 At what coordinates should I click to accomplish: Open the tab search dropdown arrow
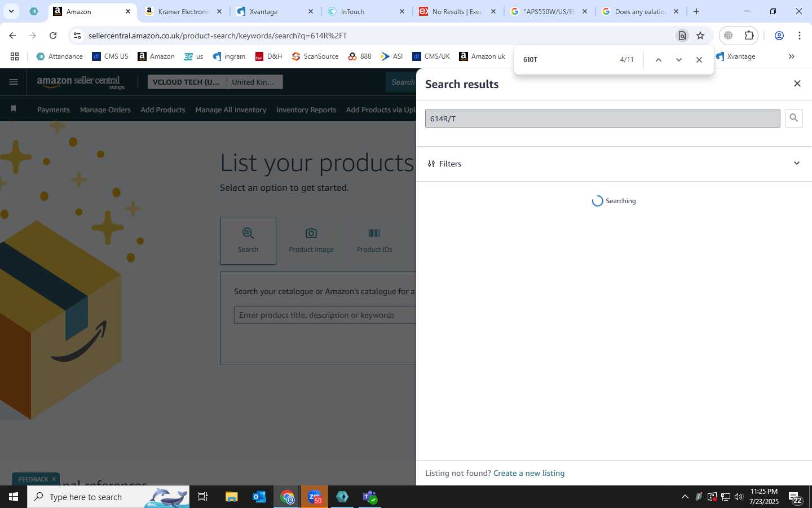click(x=11, y=11)
